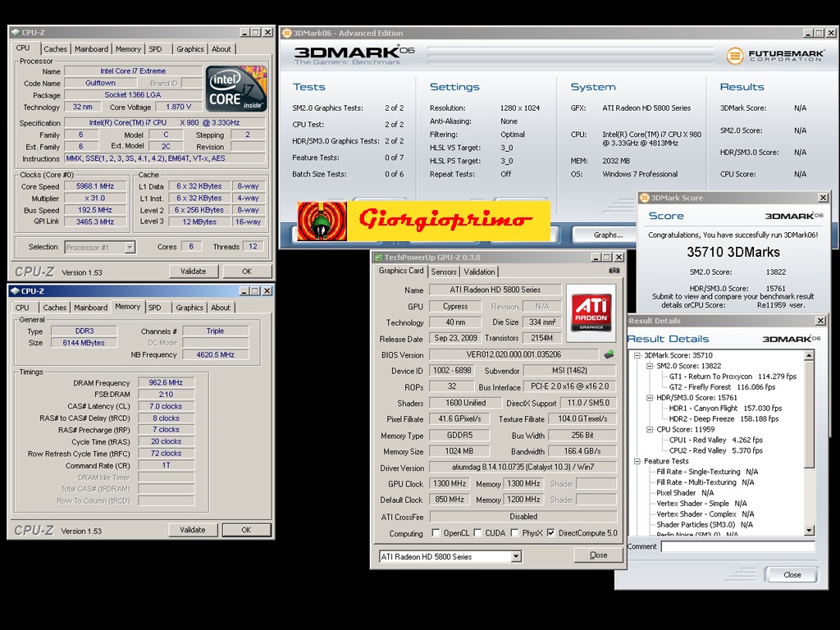Click the 3DMark06 title bar icon
Screen dimensions: 840x630
(x=286, y=33)
